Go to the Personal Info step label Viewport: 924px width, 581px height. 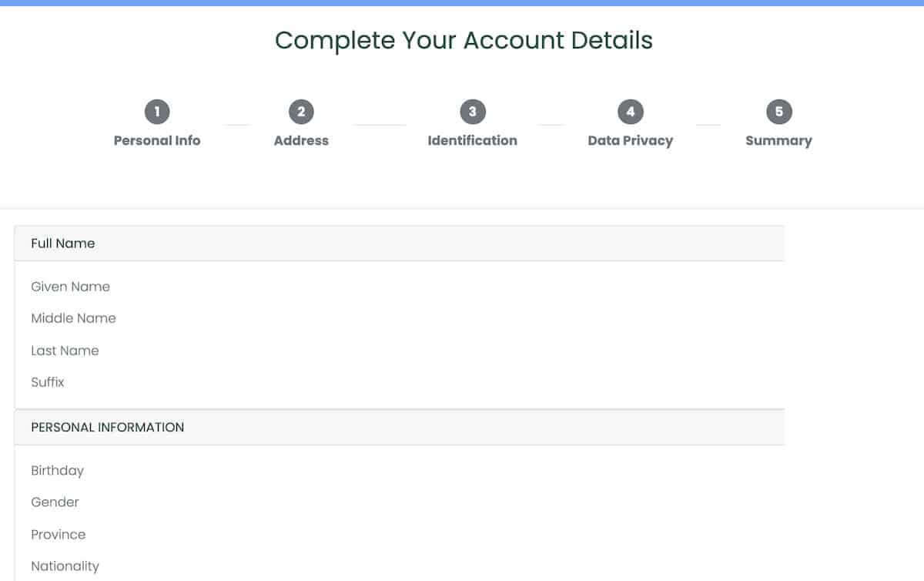click(x=157, y=140)
